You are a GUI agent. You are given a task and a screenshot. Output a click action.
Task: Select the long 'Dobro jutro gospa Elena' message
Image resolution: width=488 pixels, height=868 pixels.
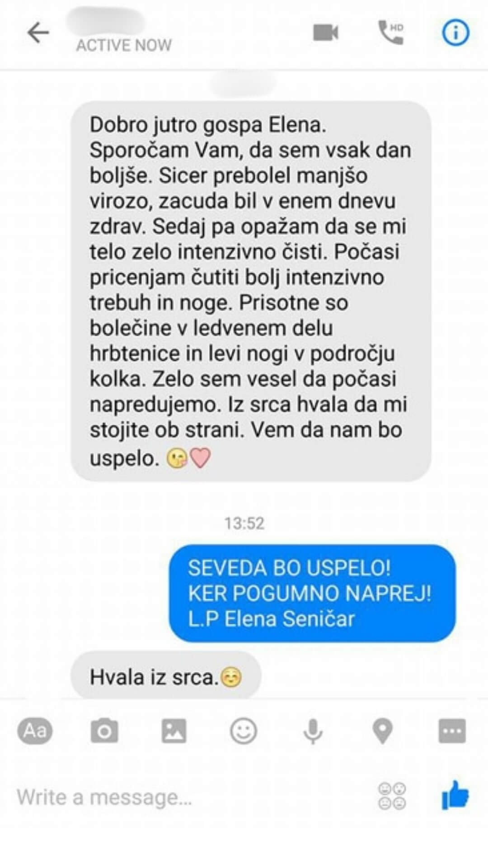coord(251,291)
